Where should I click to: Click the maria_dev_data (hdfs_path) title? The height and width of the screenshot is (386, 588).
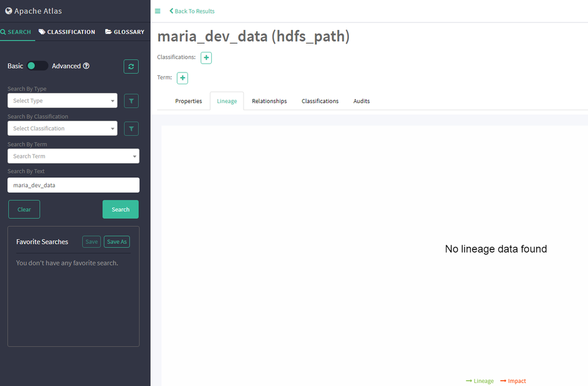coord(254,37)
